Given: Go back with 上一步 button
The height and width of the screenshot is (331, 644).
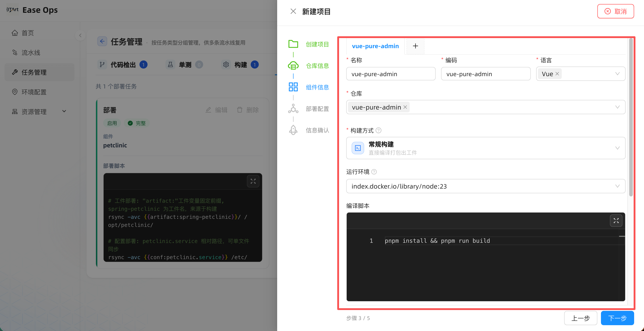Looking at the screenshot, I should (x=581, y=318).
